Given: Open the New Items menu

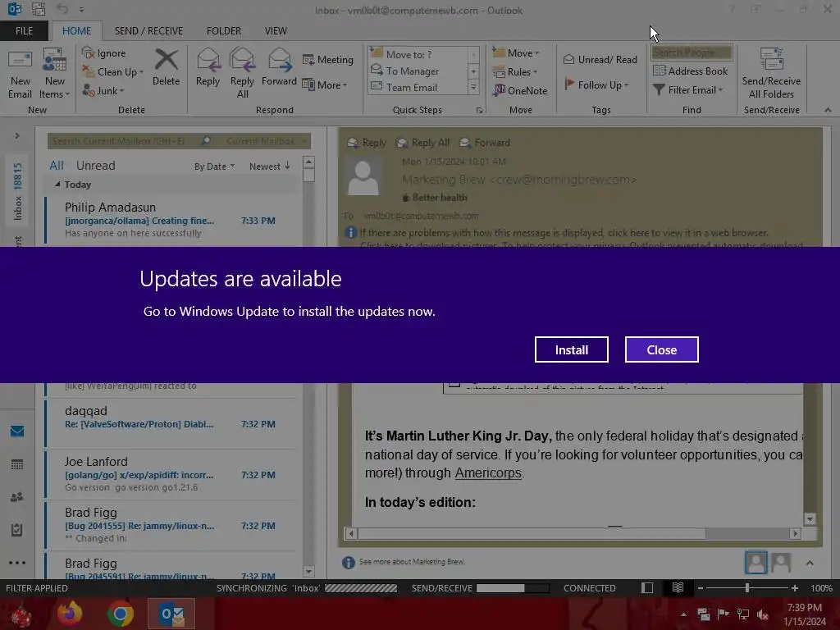Looking at the screenshot, I should coord(55,75).
